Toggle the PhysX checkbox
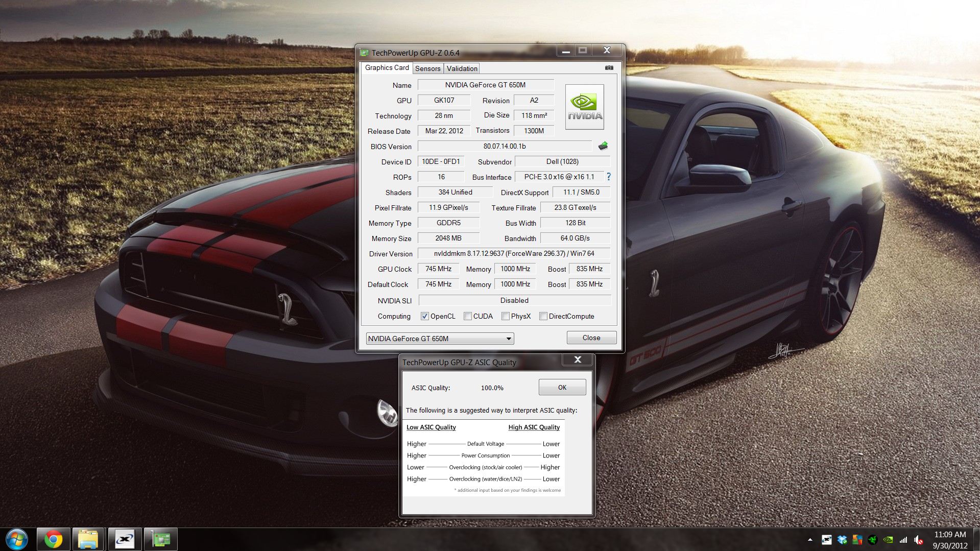 [x=505, y=316]
